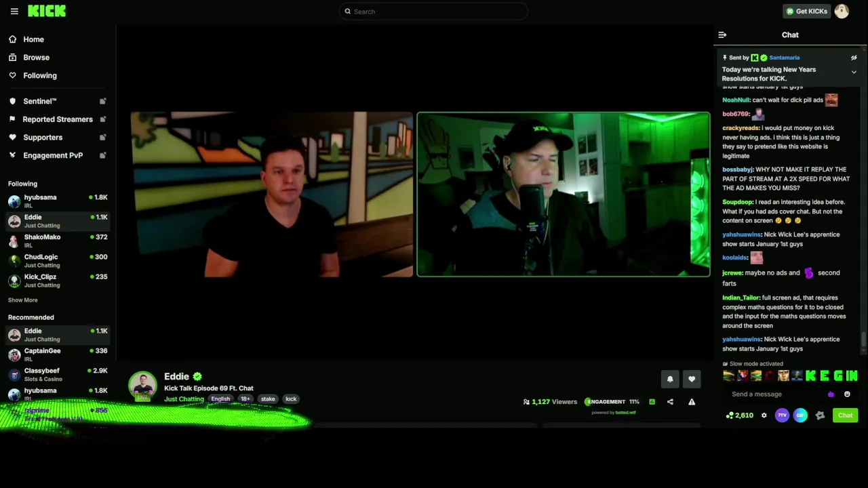Open Kick_Clipz channel in Following

tap(58, 281)
